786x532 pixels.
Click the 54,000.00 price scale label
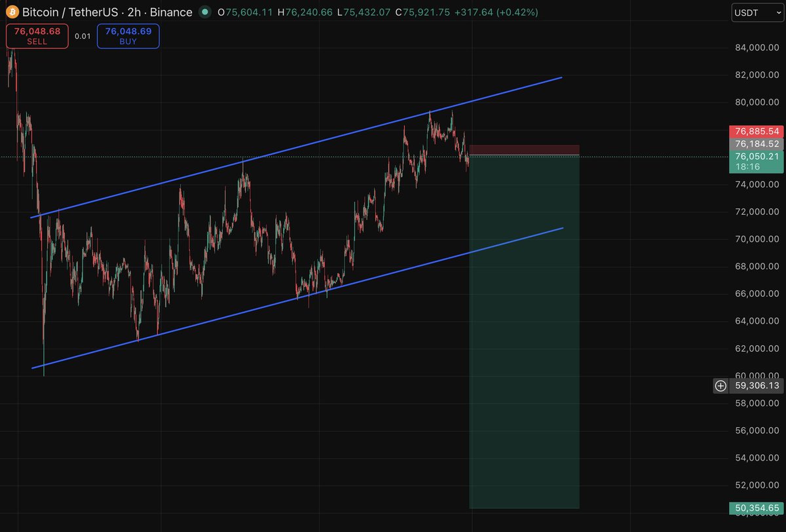756,458
